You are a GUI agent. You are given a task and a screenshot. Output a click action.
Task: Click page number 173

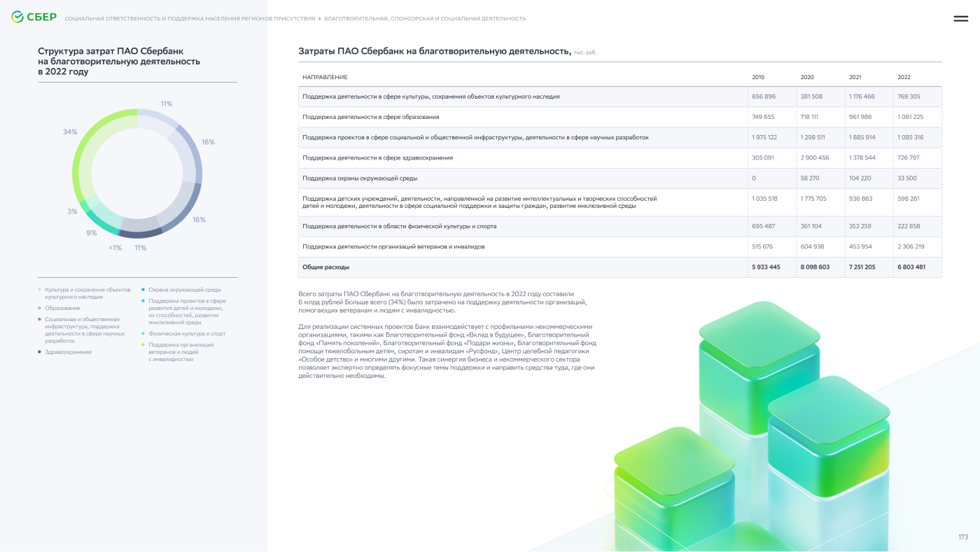[x=963, y=537]
